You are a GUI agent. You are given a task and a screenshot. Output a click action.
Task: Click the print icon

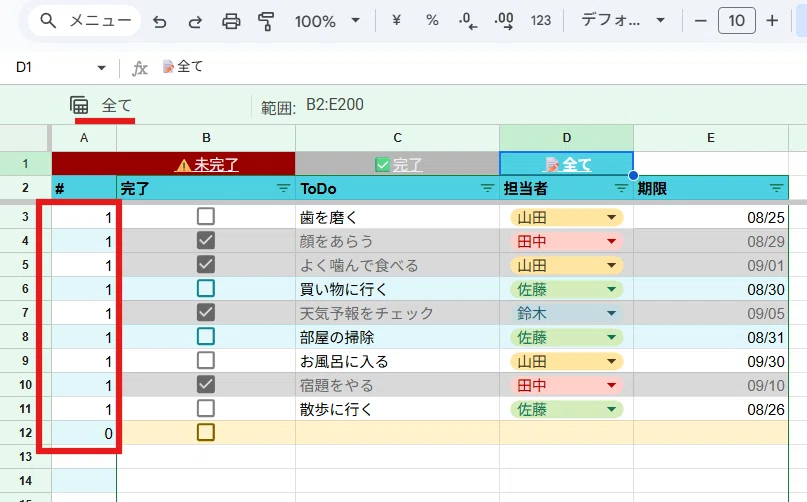tap(231, 22)
